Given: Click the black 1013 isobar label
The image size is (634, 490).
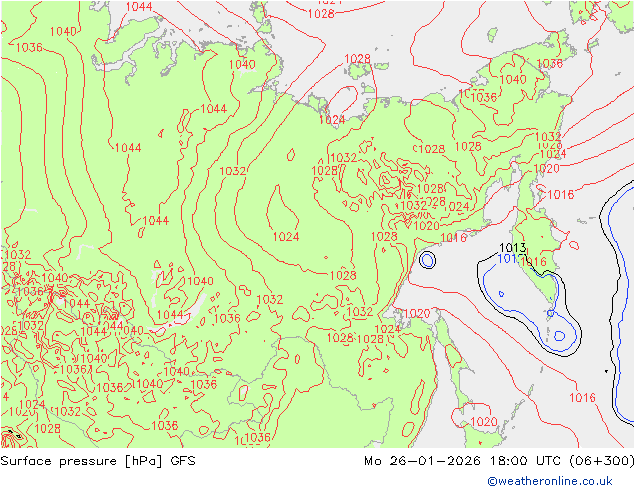Looking at the screenshot, I should (x=512, y=247).
